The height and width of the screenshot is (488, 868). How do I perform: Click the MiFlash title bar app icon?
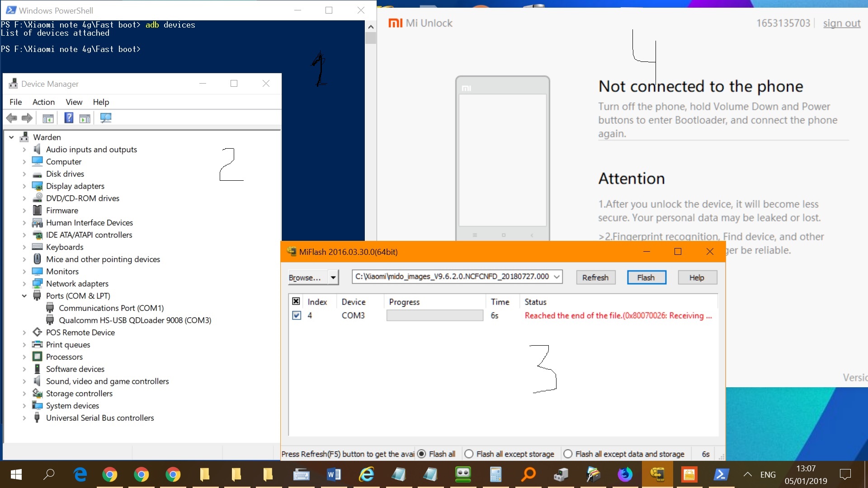coord(292,252)
